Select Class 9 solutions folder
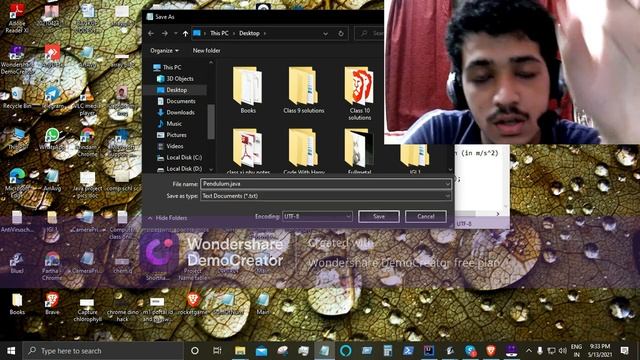 point(304,90)
